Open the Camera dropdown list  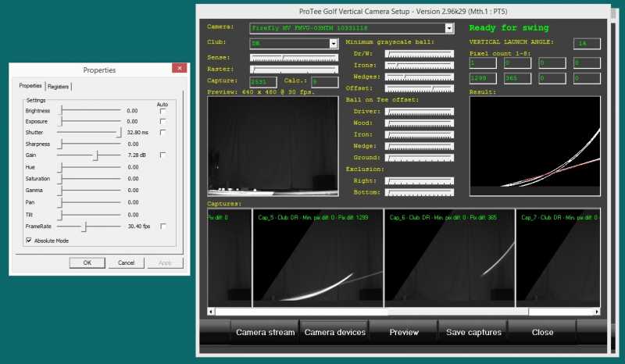[449, 28]
